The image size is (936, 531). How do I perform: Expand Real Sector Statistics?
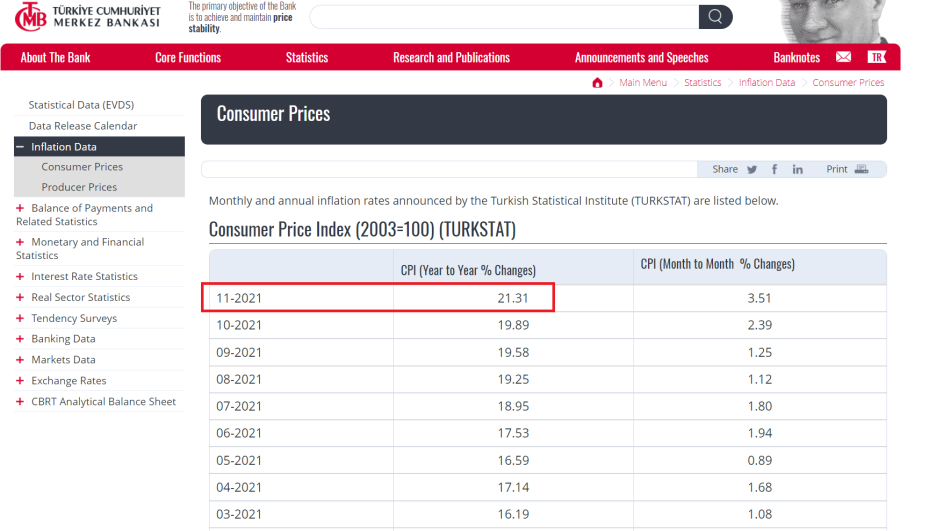20,297
